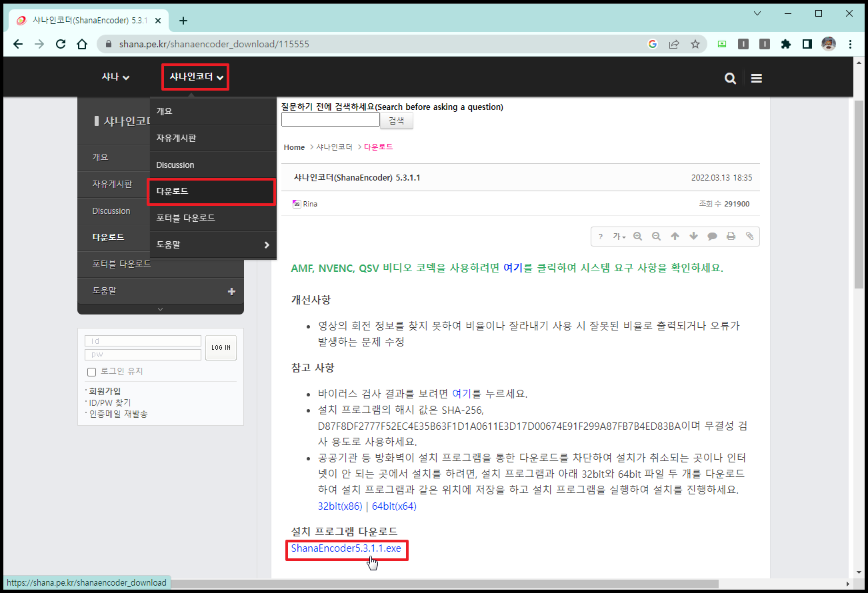The height and width of the screenshot is (593, 868).
Task: Open the green monitor extension icon
Action: [721, 44]
